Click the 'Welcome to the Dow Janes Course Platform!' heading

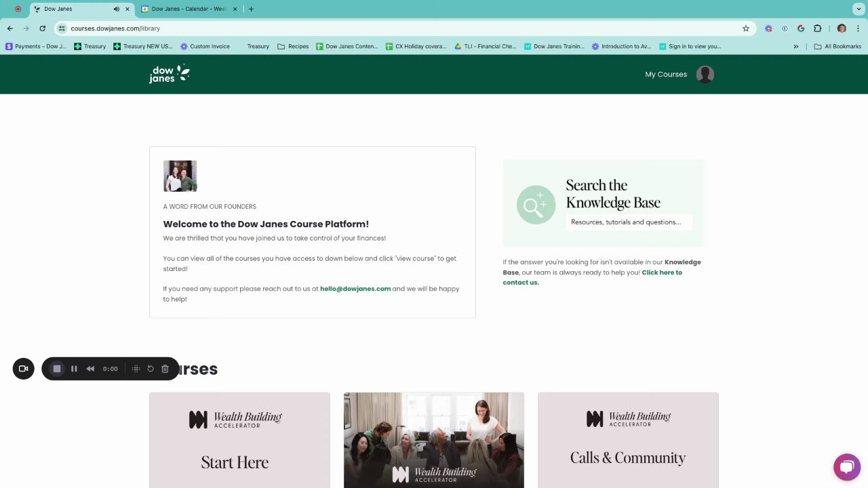tap(266, 224)
